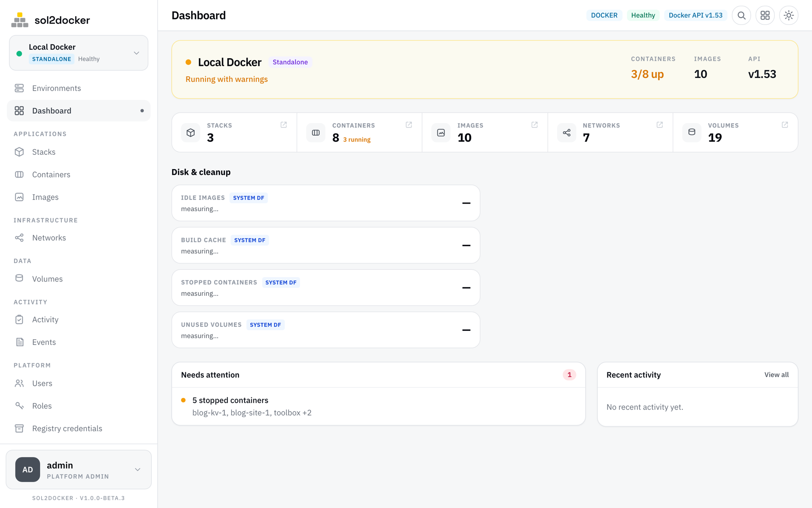Click the DOCKER badge in header
812x508 pixels.
point(604,15)
